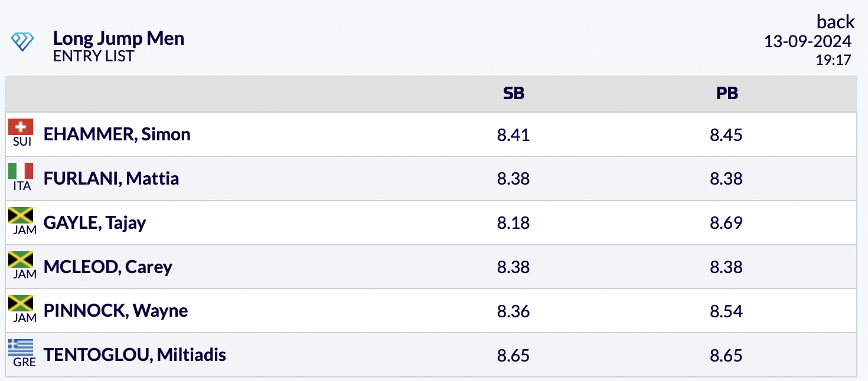Go back using the back link
868x381 pixels.
click(836, 22)
